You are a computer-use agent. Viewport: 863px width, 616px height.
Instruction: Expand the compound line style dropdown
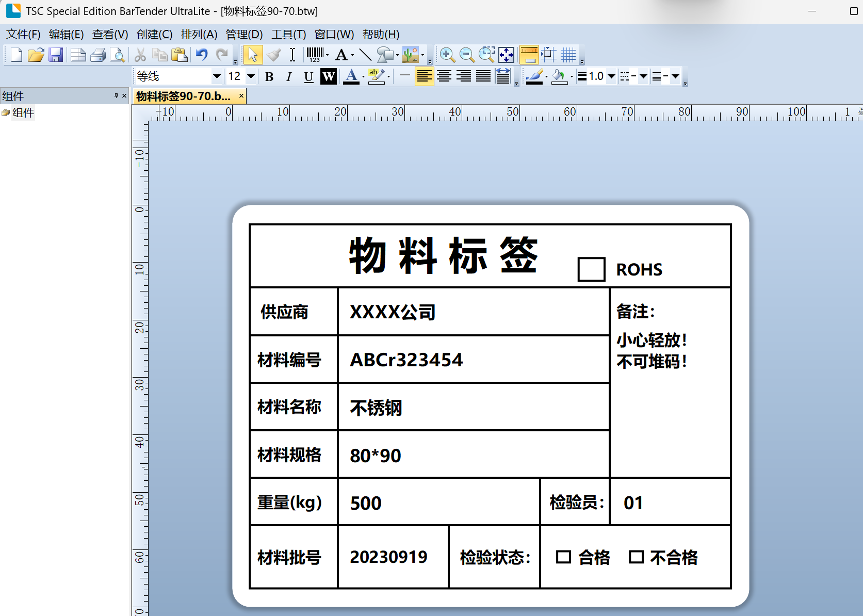tap(675, 76)
